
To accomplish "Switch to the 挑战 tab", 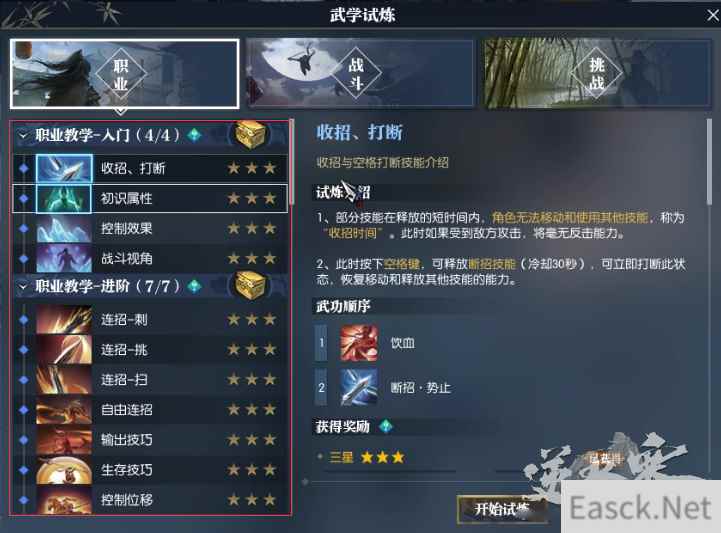I will tap(596, 74).
